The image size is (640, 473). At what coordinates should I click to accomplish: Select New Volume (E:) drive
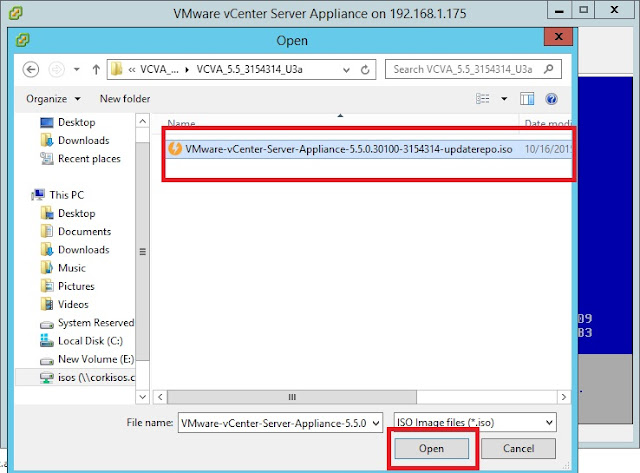click(x=87, y=359)
